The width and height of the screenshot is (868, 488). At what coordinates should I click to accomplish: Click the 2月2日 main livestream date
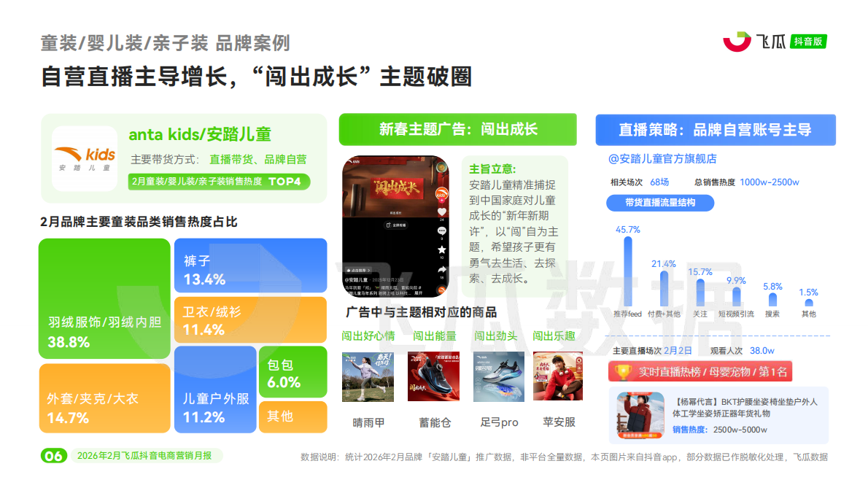point(678,351)
